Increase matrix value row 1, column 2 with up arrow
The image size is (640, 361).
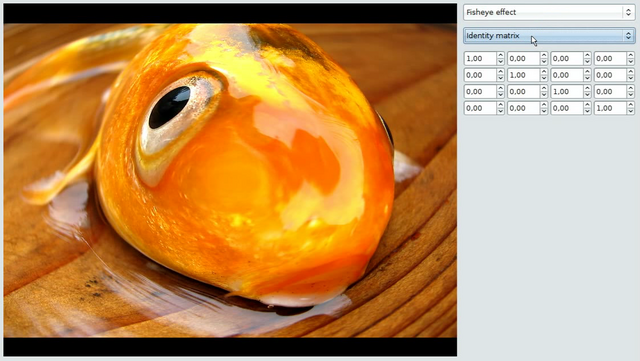click(x=544, y=55)
